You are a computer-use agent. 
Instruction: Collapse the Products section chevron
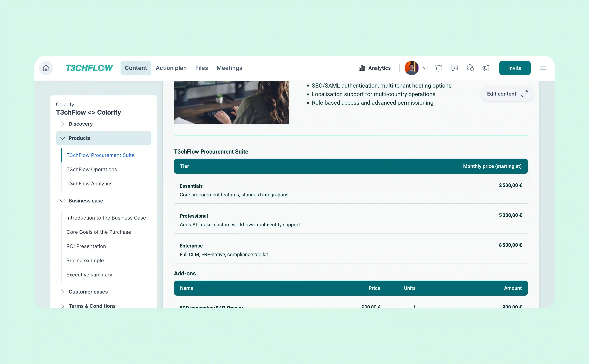pyautogui.click(x=62, y=138)
